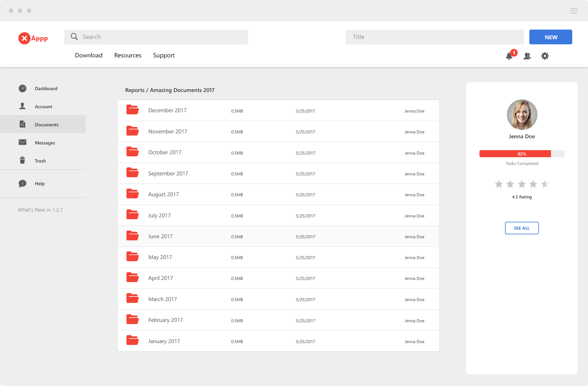588x386 pixels.
Task: Click the 82% tasks progress bar
Action: (x=522, y=154)
